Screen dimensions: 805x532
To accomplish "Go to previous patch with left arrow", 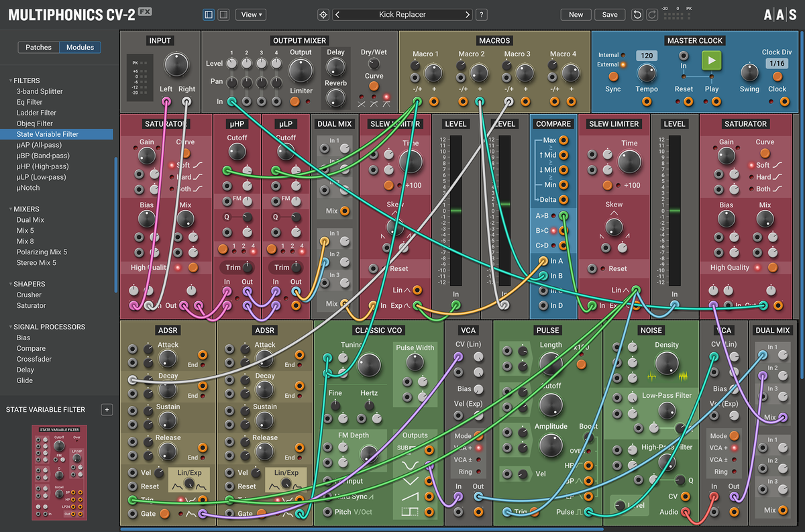I will (x=337, y=14).
